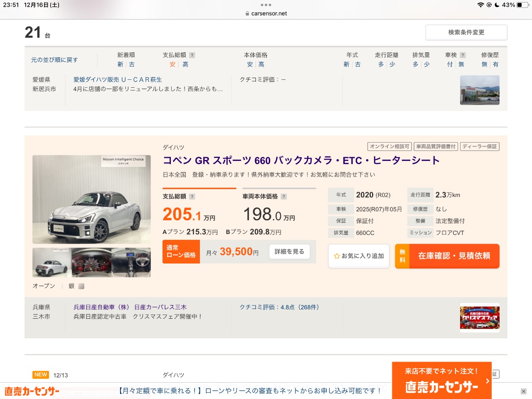
Task: Sort 走行距離 by most (多)
Action: [381, 64]
